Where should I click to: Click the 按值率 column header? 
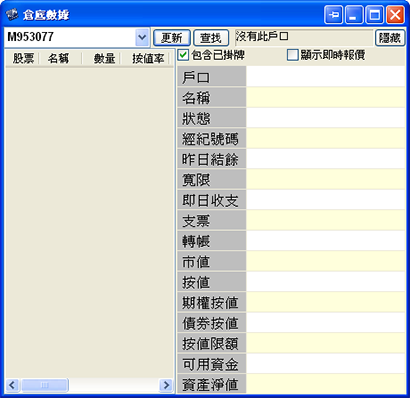146,59
